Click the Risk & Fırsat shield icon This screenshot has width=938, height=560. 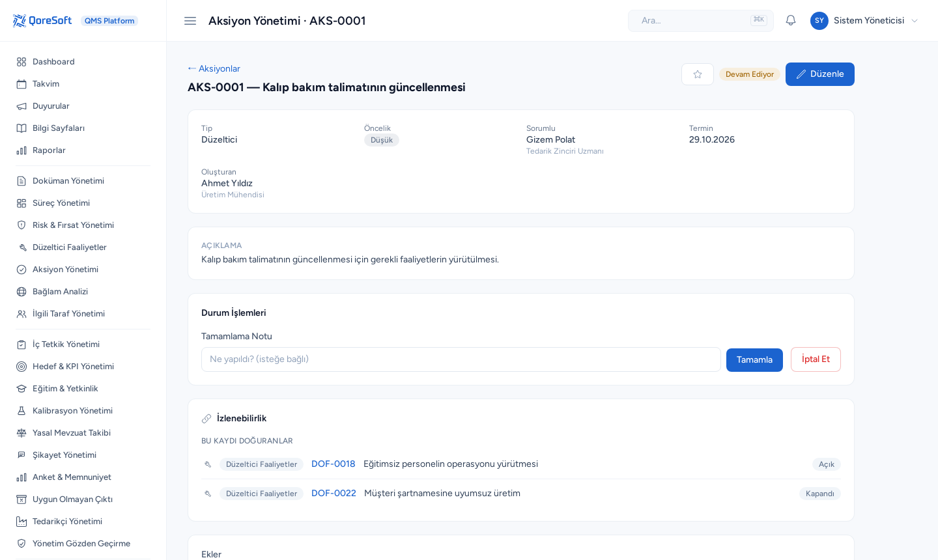click(21, 225)
